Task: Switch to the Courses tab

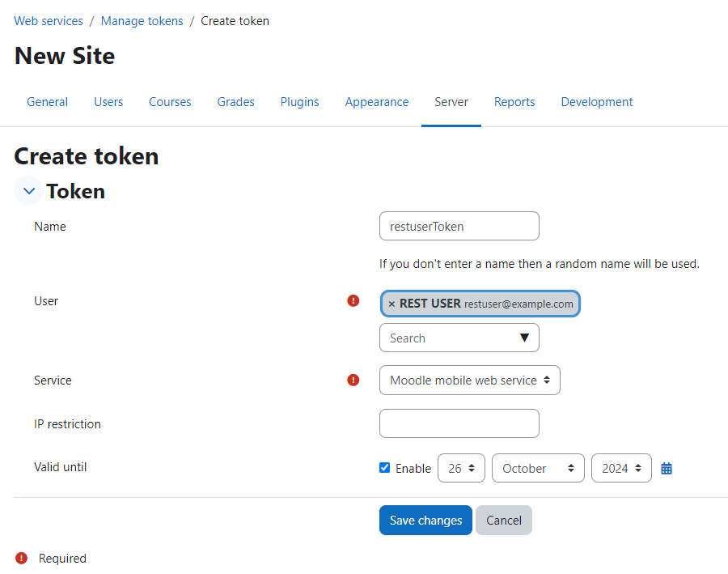Action: pos(170,102)
